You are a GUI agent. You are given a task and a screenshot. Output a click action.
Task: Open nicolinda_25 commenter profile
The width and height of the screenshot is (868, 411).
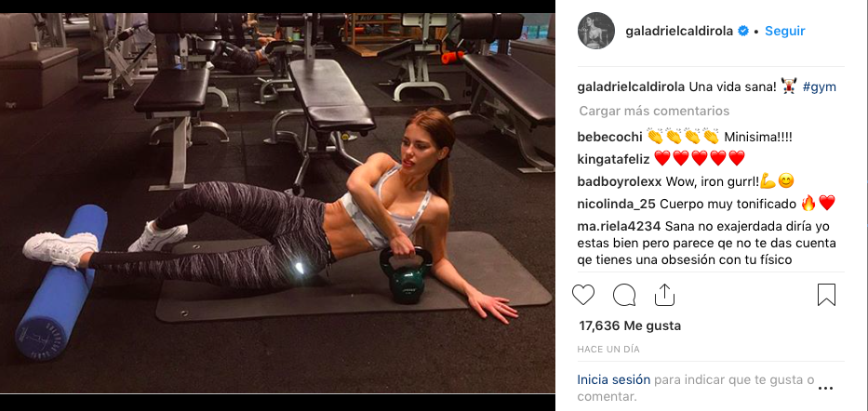(x=617, y=204)
